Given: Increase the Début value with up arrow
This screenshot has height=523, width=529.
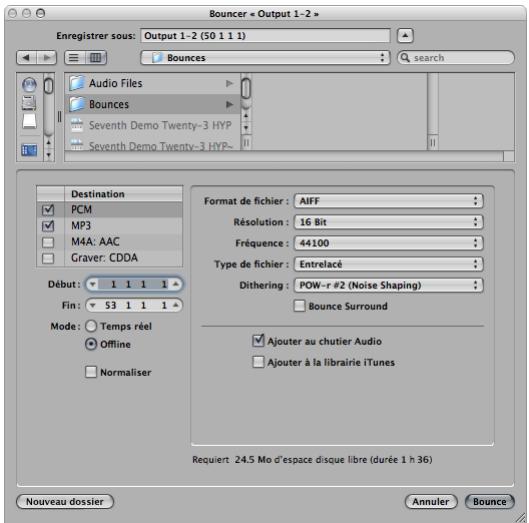Looking at the screenshot, I should (175, 284).
